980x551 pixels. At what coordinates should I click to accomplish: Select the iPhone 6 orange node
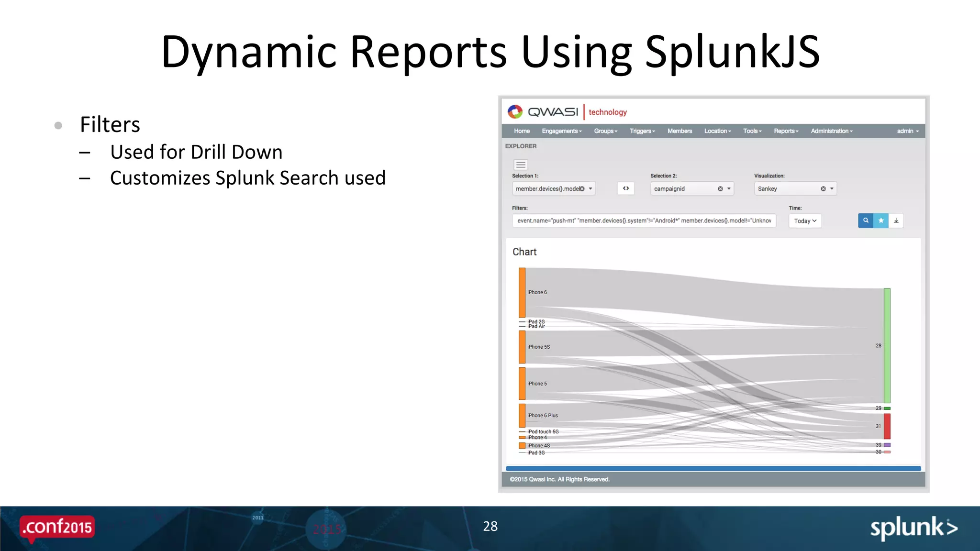[522, 293]
